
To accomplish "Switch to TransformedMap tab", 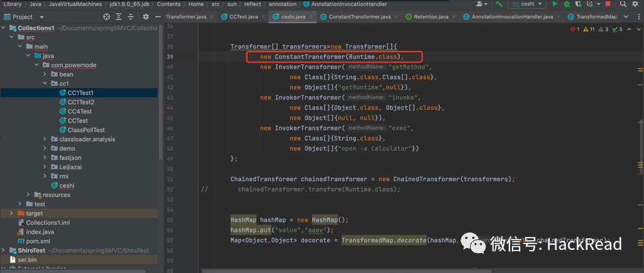I will (593, 17).
